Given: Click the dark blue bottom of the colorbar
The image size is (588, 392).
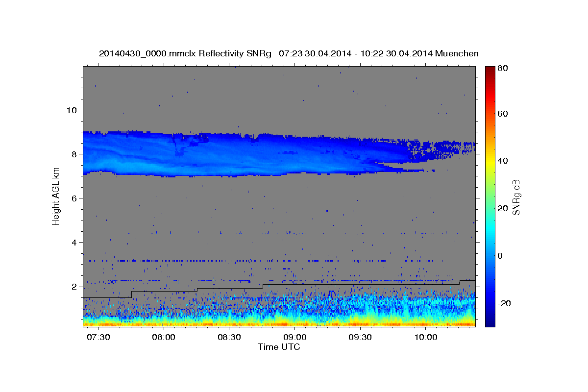Looking at the screenshot, I should click(x=490, y=322).
